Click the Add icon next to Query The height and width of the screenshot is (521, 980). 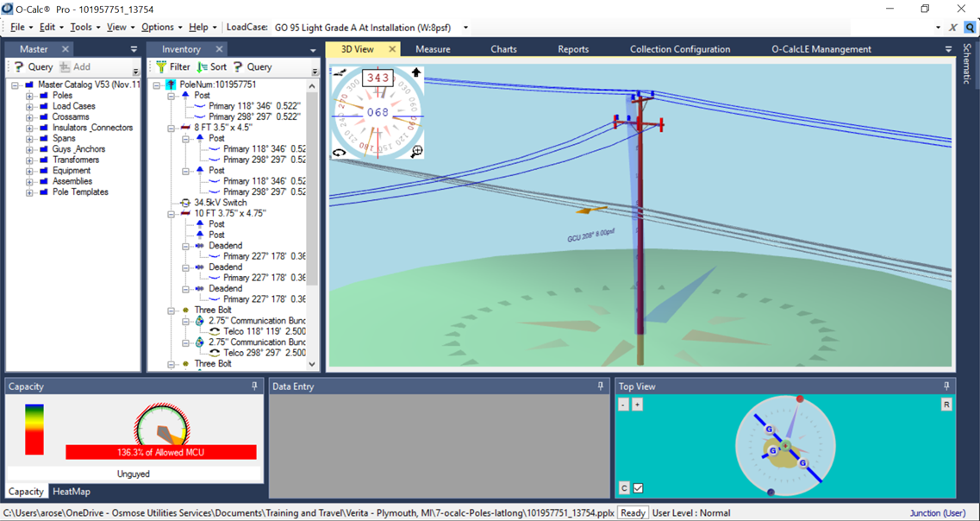coord(66,66)
